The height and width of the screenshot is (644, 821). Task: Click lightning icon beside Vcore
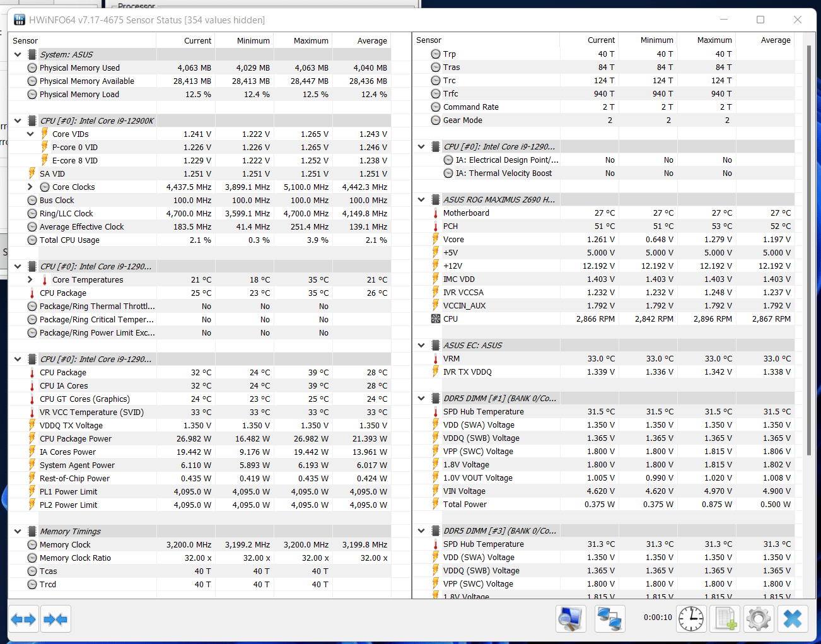(436, 239)
